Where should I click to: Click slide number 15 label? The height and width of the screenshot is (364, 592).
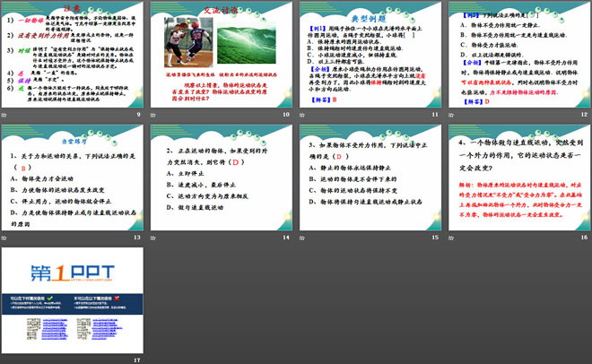(435, 238)
